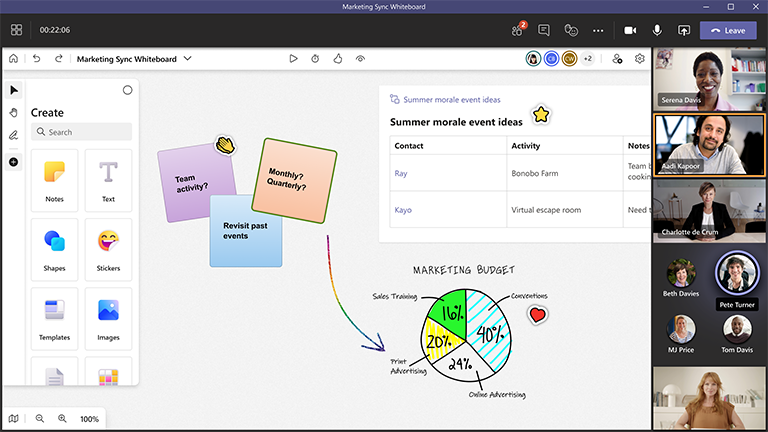Screen dimensions: 768x432
Task: Click the CW collaborator avatar
Action: (569, 59)
